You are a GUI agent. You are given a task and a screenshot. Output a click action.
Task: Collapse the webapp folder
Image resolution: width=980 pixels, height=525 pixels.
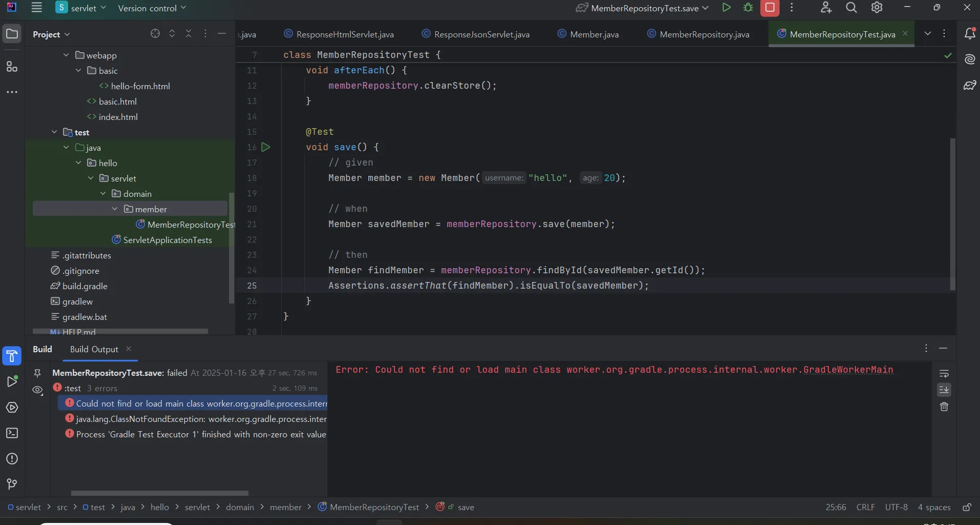point(66,55)
